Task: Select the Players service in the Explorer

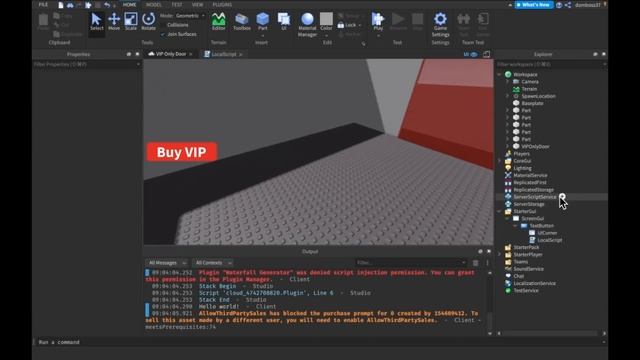Action: (x=522, y=154)
